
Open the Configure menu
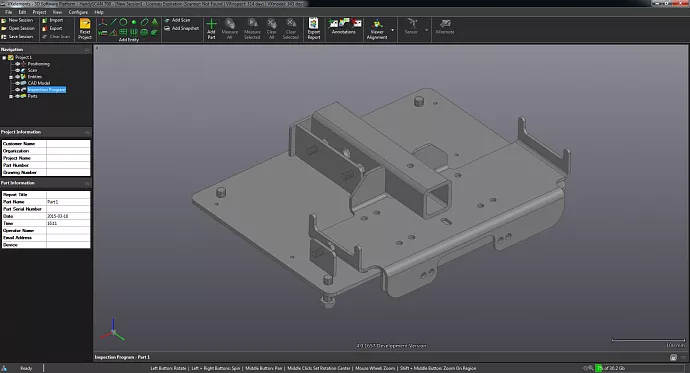click(x=78, y=12)
